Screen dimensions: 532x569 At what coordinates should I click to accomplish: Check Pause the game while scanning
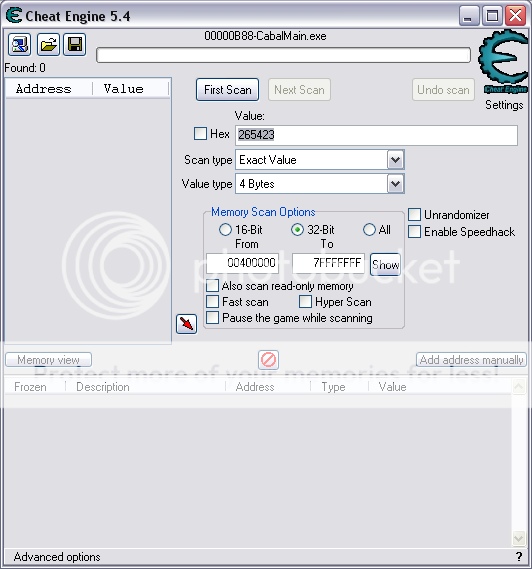coord(213,318)
